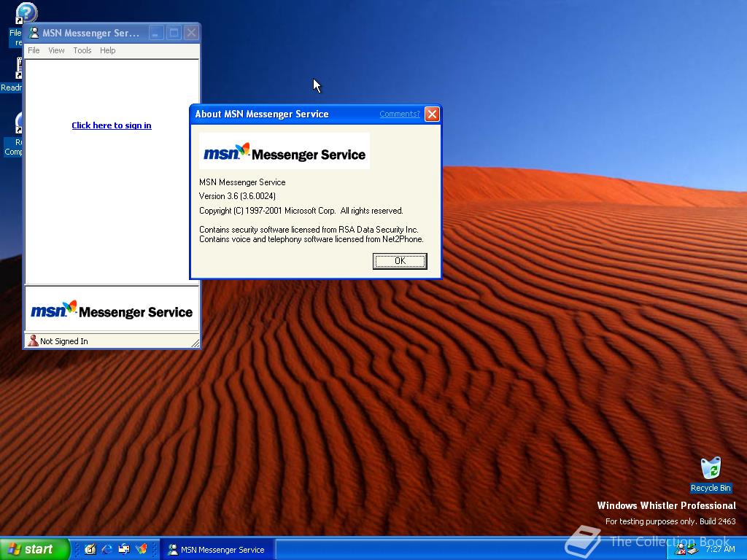
Task: Close the MSN Messenger Service main window
Action: 191,33
